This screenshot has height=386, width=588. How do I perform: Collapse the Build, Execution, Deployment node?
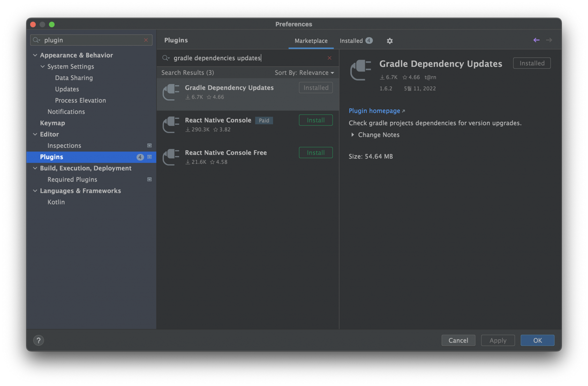coord(35,168)
